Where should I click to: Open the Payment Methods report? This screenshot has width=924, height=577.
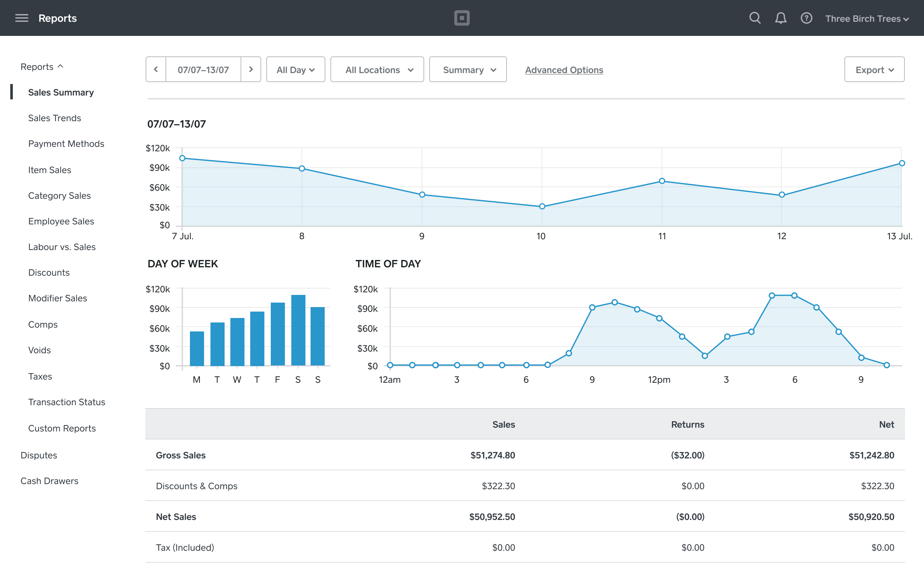pyautogui.click(x=66, y=144)
